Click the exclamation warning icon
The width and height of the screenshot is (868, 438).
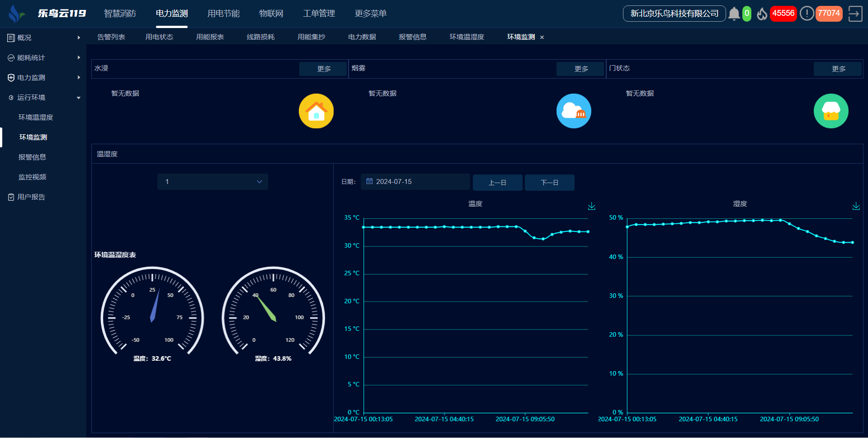807,14
